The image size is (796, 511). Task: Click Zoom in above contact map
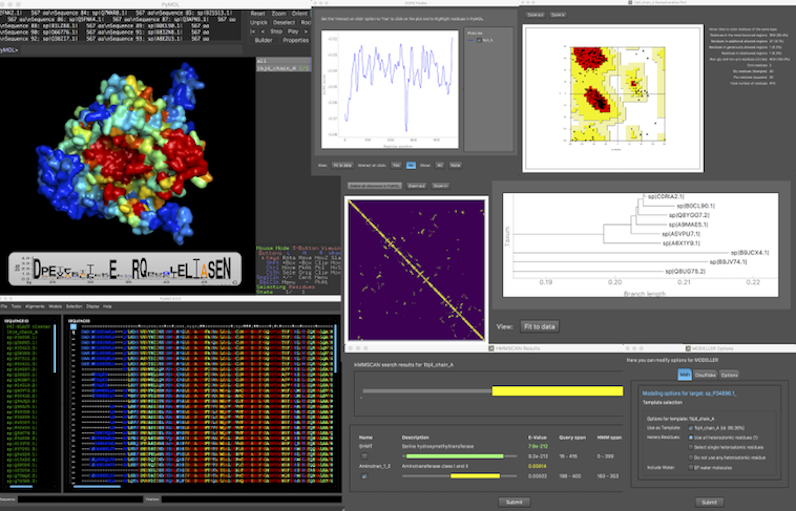click(x=440, y=186)
